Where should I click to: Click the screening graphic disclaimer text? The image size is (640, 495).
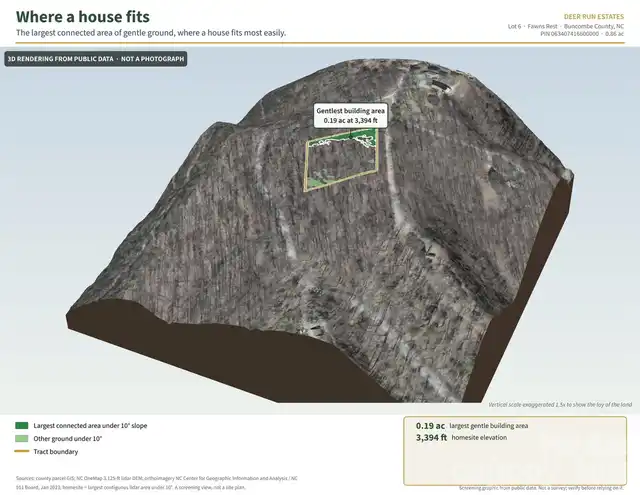pyautogui.click(x=542, y=488)
